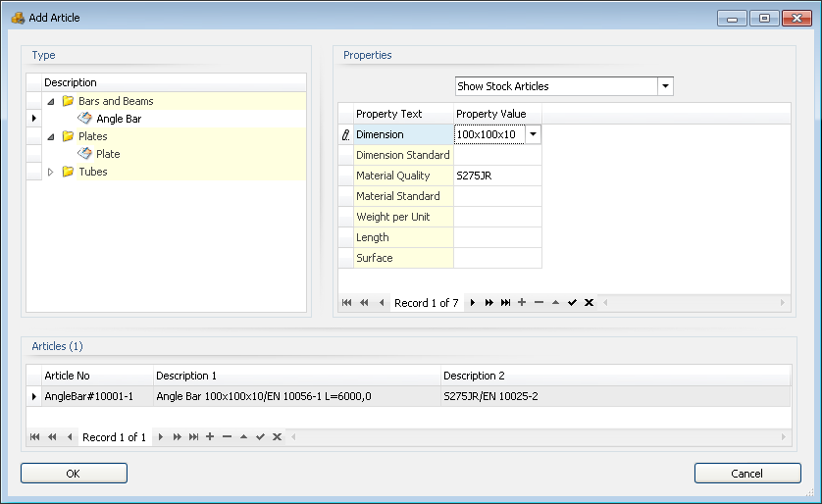Open the Dimension value dropdown arrow
Viewport: 822px width, 504px height.
[533, 134]
